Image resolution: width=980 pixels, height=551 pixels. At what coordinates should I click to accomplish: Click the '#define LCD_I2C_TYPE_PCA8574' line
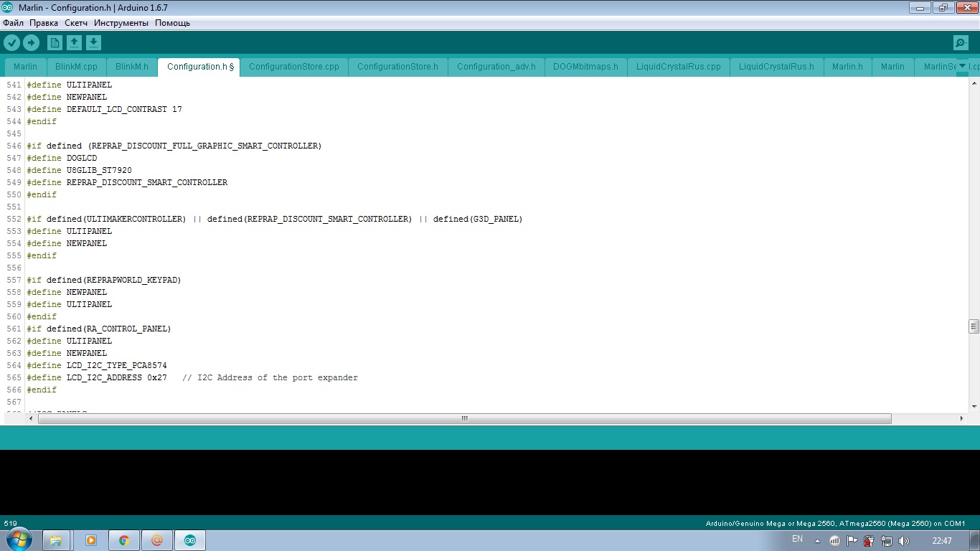point(96,365)
